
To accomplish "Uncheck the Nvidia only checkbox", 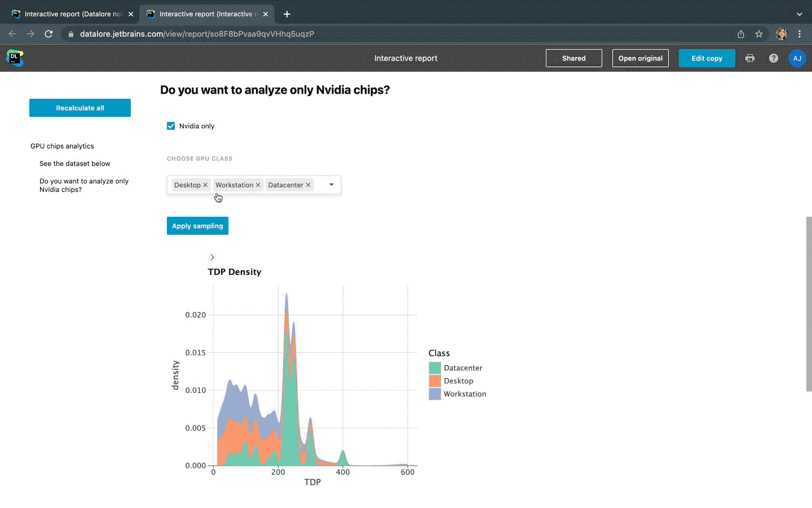I will 171,126.
